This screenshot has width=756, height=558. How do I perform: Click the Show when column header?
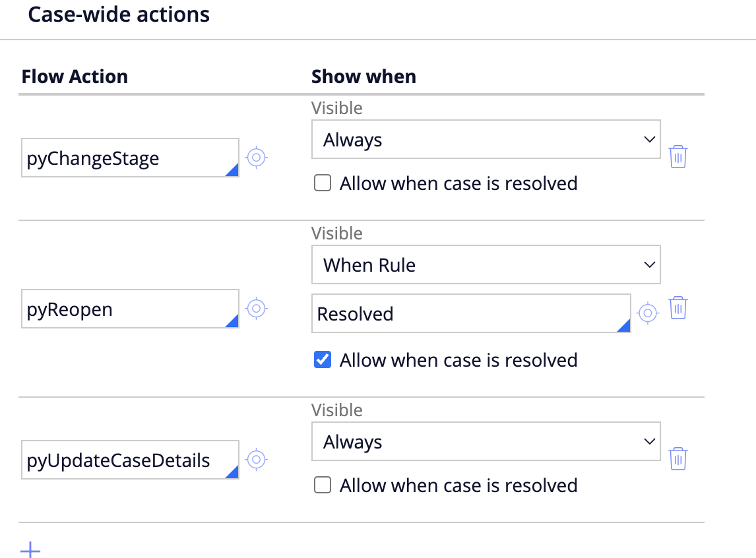363,77
